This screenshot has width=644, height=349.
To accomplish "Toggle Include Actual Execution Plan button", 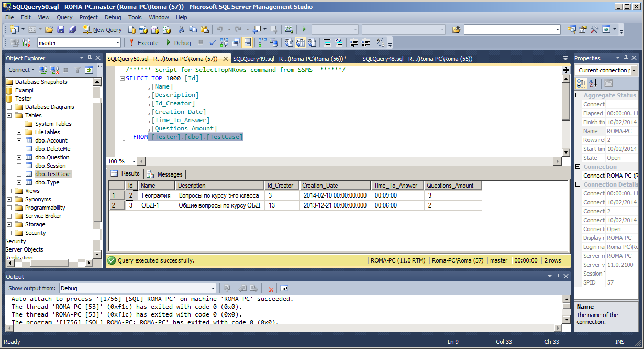I will click(x=262, y=43).
